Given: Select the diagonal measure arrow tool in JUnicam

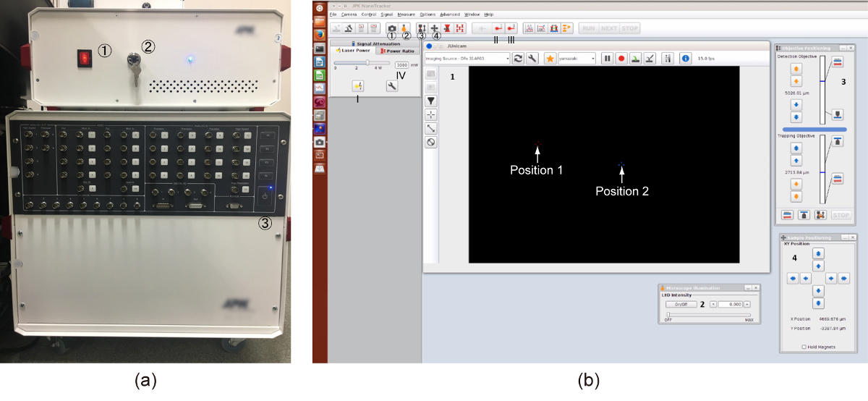Looking at the screenshot, I should 431,128.
